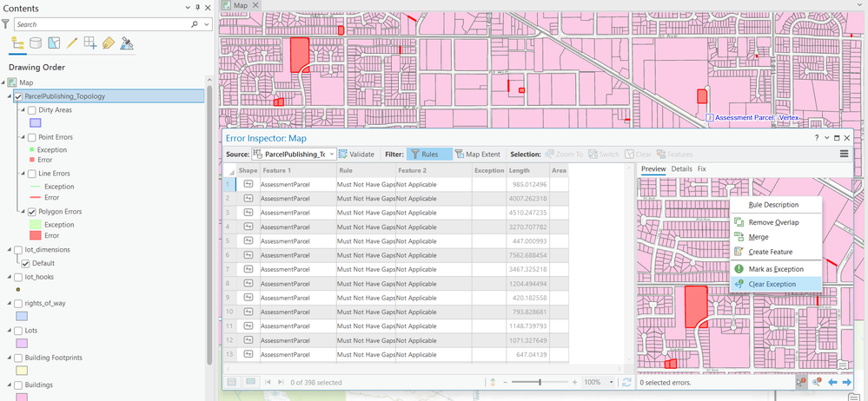Uncheck the Polygon Errors layer

point(32,212)
